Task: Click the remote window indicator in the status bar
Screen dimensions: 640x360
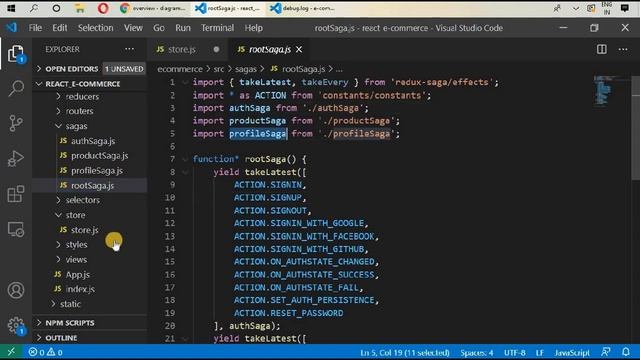Action: [11, 352]
